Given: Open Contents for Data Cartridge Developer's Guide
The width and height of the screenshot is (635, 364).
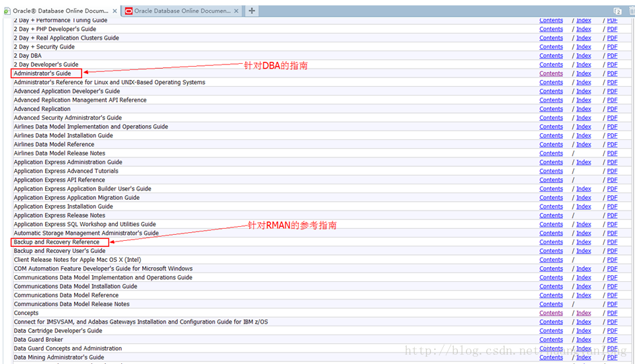Looking at the screenshot, I should pyautogui.click(x=551, y=331).
